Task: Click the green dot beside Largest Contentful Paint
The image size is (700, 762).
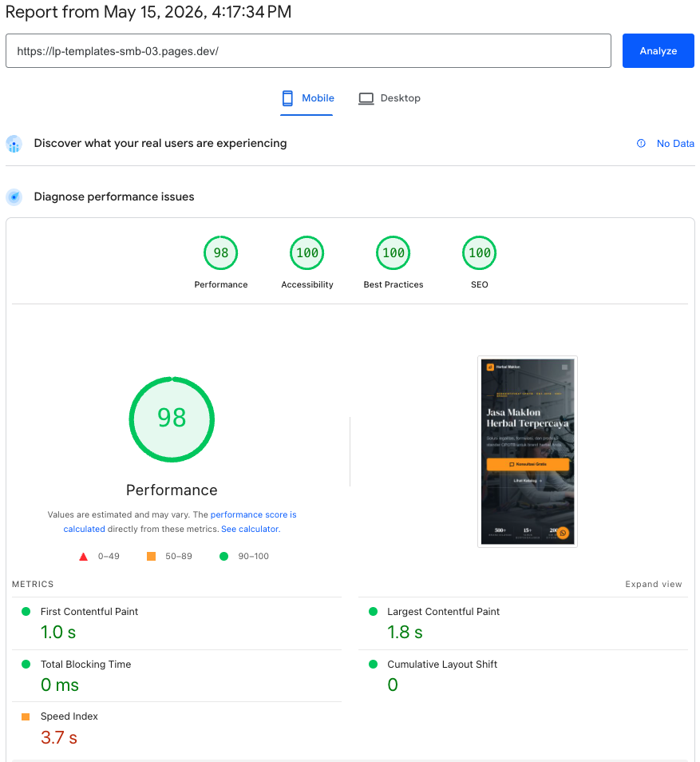Action: (373, 611)
